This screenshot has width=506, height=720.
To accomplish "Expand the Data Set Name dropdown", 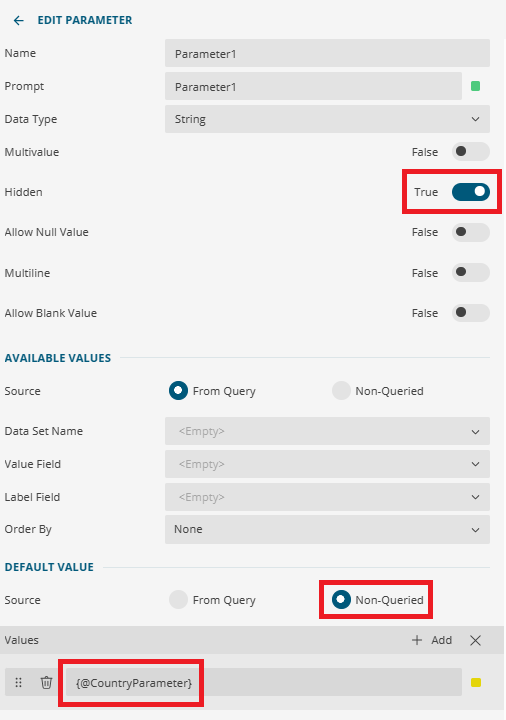I will (327, 431).
